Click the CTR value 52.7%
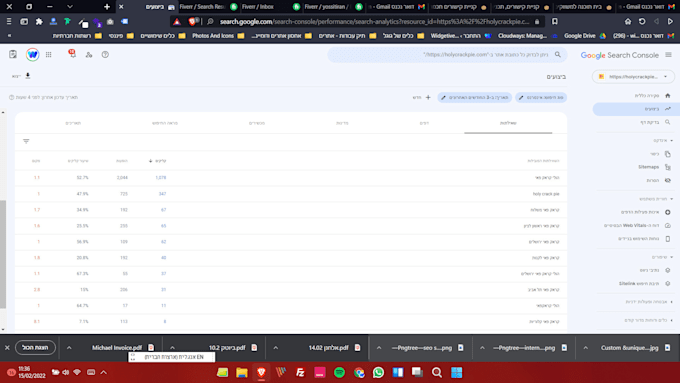Viewport: 680px width, 383px height. [82, 178]
